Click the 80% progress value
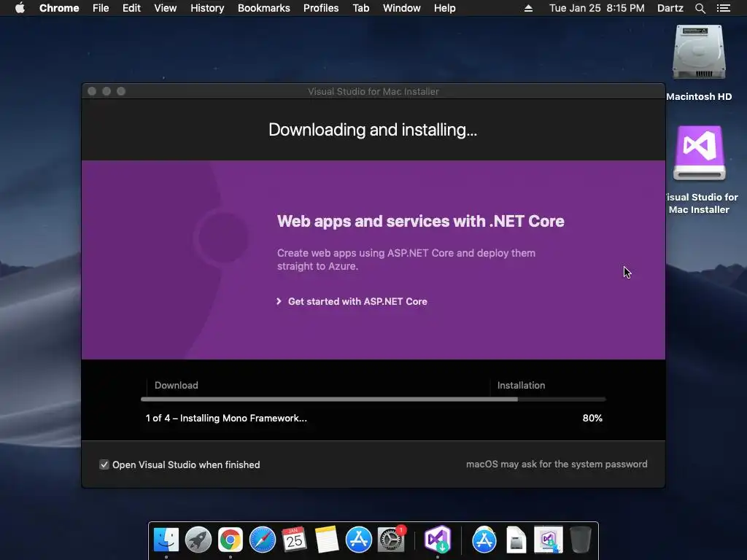 592,418
